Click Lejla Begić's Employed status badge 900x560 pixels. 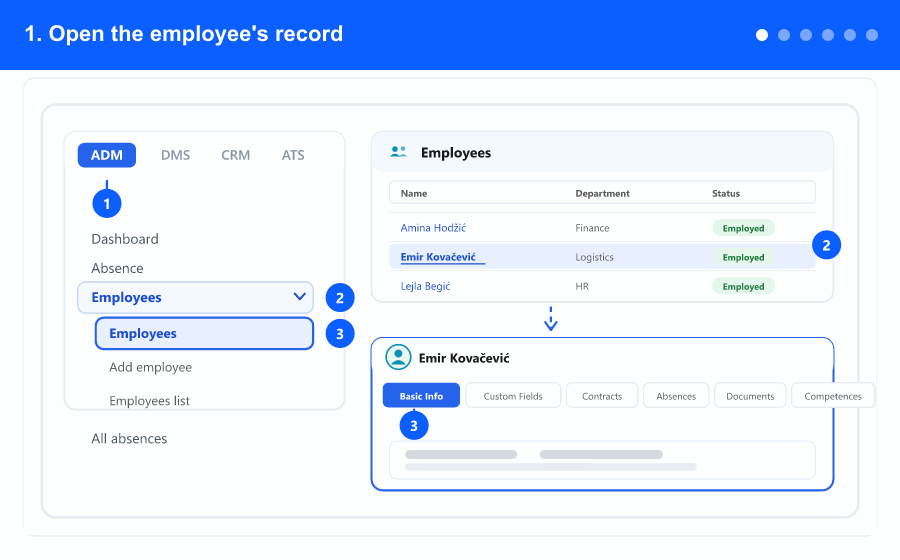coord(743,286)
